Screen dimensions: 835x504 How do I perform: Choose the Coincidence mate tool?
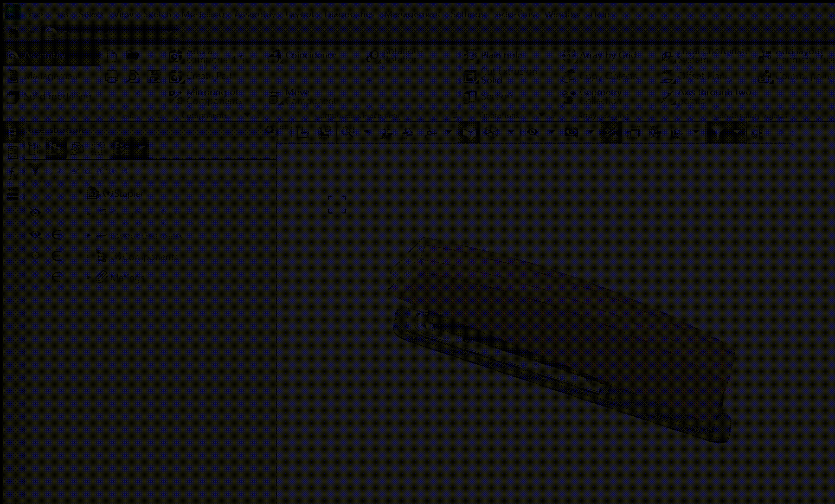click(x=275, y=55)
